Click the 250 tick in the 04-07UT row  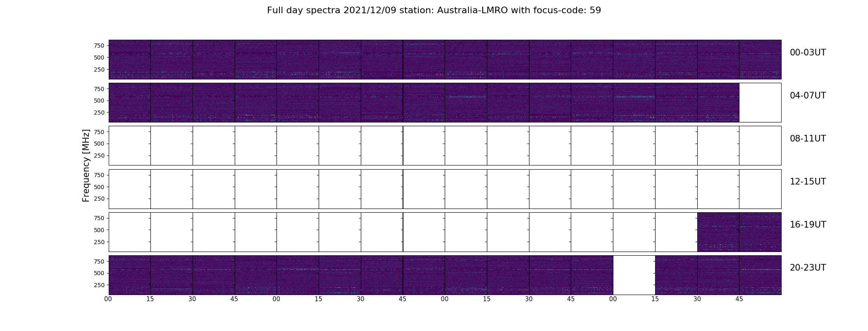[99, 113]
